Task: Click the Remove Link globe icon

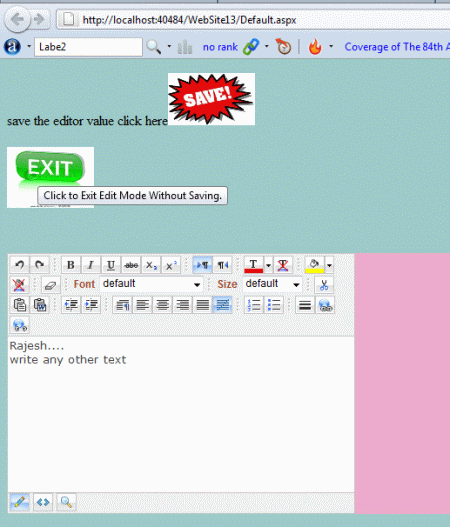Action: (x=19, y=325)
